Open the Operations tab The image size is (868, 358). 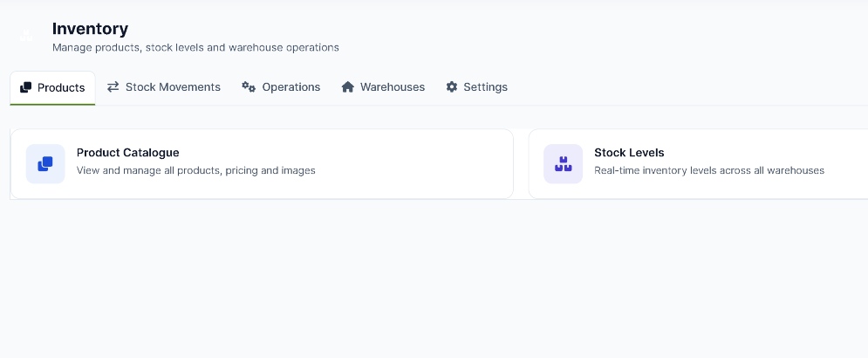(281, 87)
